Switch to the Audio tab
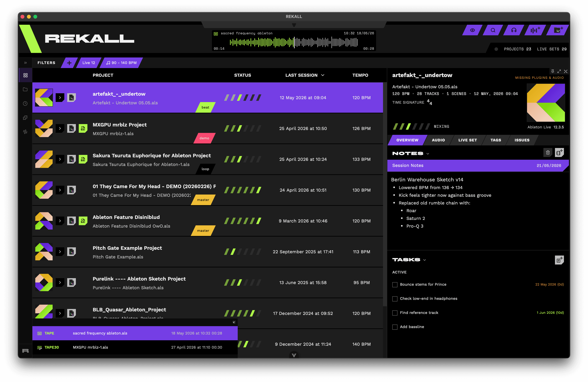This screenshot has width=588, height=382. [x=438, y=140]
